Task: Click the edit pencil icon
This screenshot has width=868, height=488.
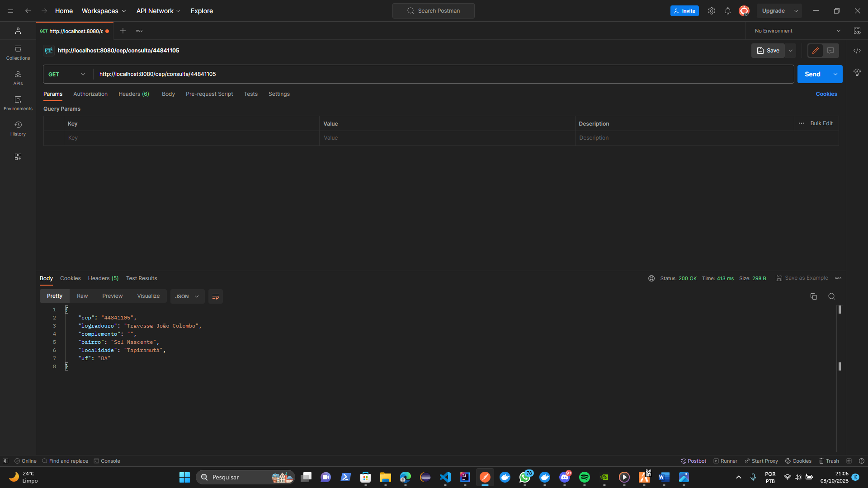Action: pyautogui.click(x=815, y=51)
